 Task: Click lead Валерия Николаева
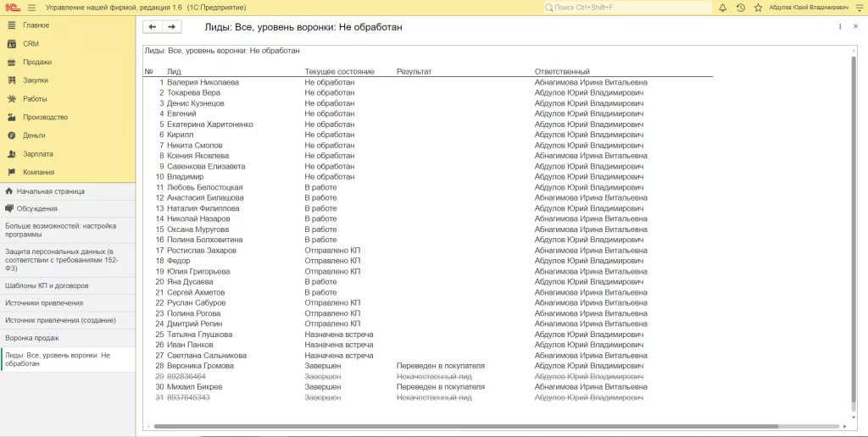tap(203, 82)
